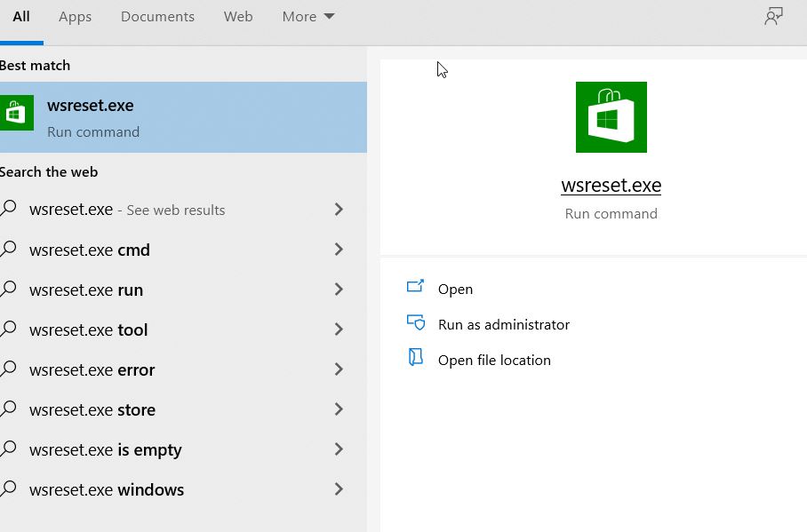Screen dimensions: 807x532
Task: Click Open file location
Action: pos(494,361)
